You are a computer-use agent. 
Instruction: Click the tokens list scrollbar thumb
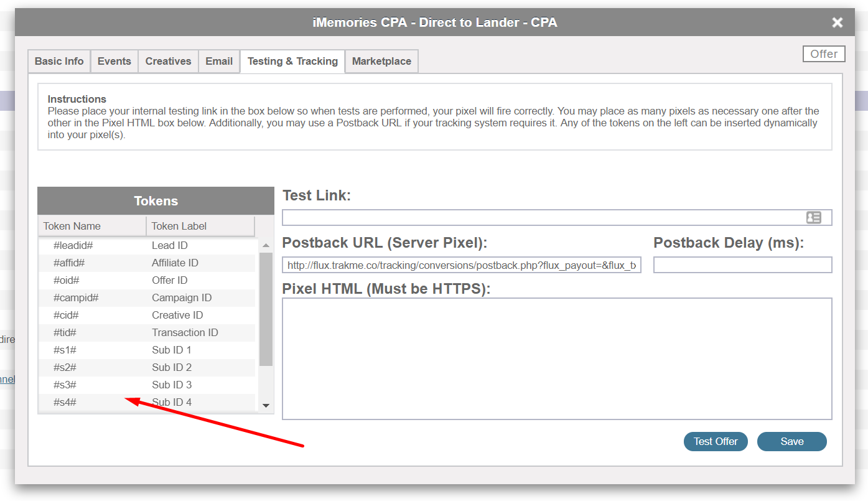pyautogui.click(x=266, y=309)
